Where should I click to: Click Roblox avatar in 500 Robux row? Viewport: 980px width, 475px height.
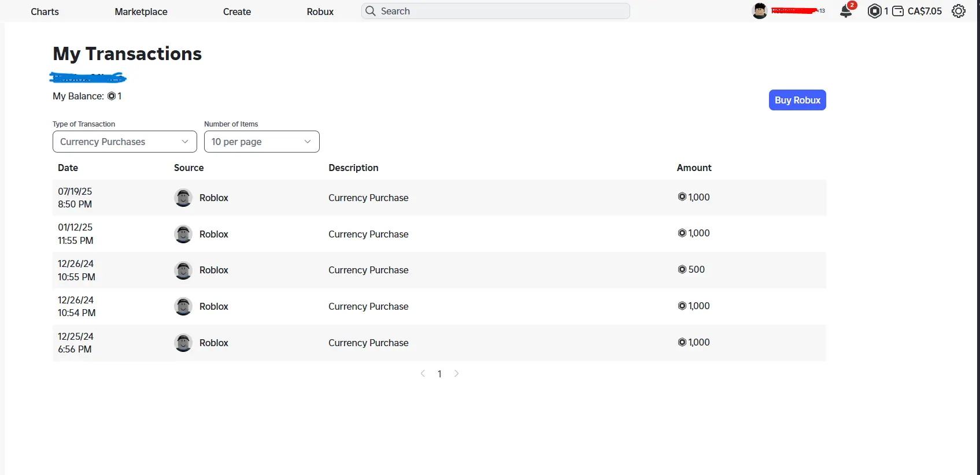183,270
